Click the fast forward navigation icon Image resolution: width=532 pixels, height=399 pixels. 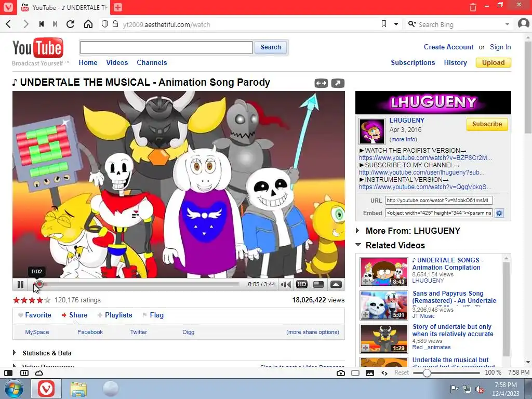[55, 24]
